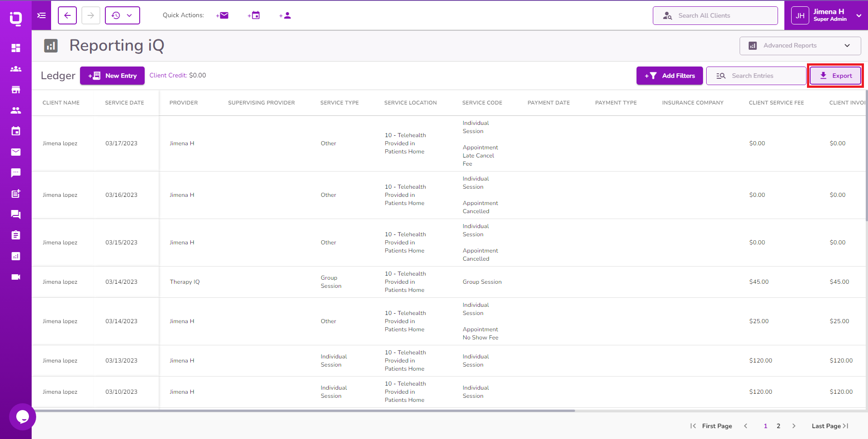Screen dimensions: 868x439
Task: Click the Add Filters button
Action: point(670,75)
